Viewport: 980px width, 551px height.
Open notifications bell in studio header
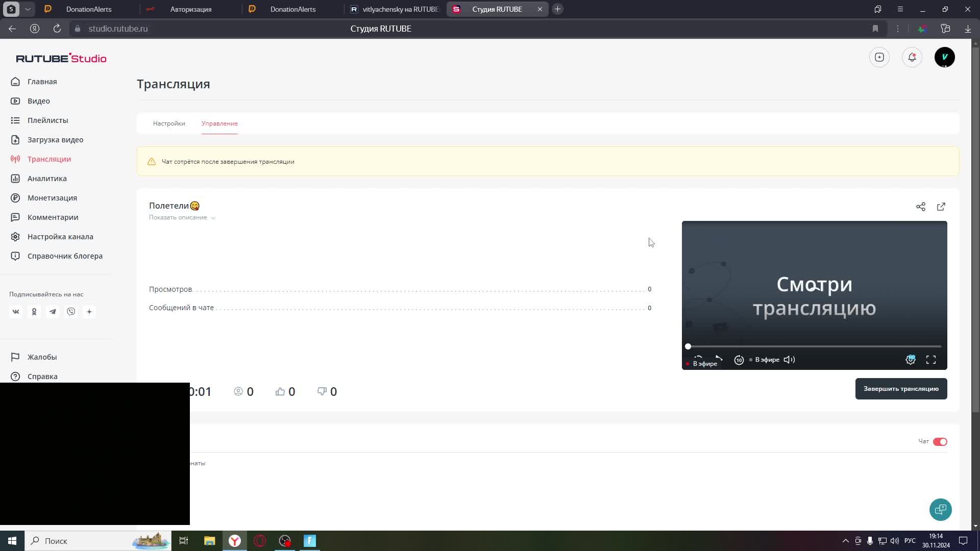[x=912, y=57]
